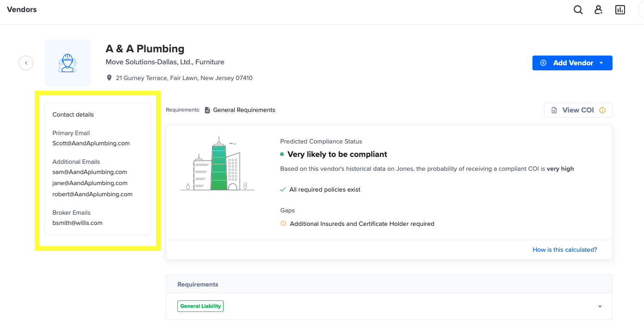Click the plus icon in Add Vendor
Viewport: 644px width, 324px height.
[x=544, y=63]
